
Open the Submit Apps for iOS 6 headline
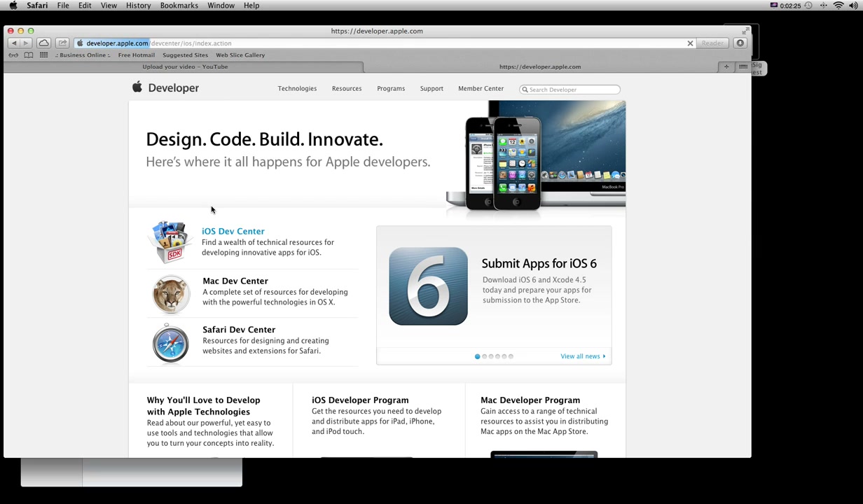tap(539, 264)
